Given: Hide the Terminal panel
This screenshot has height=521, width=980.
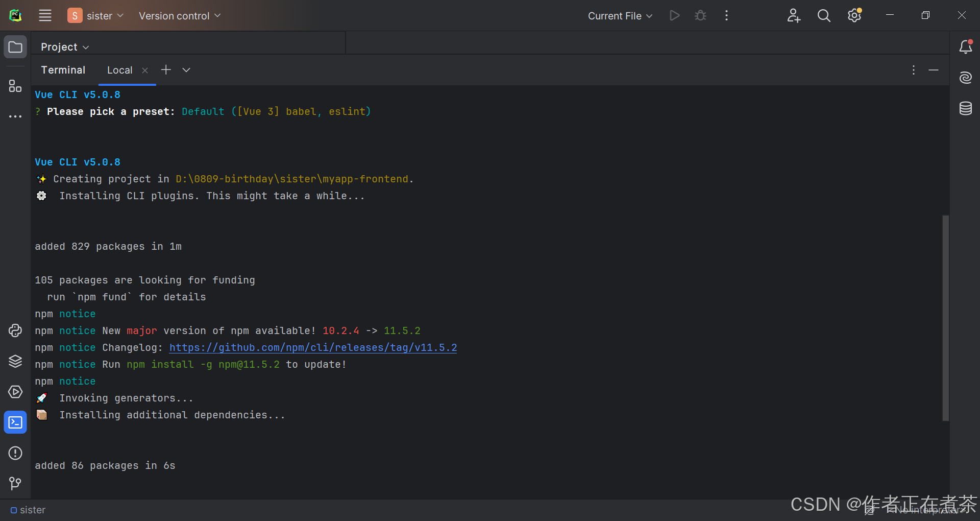Looking at the screenshot, I should tap(934, 70).
